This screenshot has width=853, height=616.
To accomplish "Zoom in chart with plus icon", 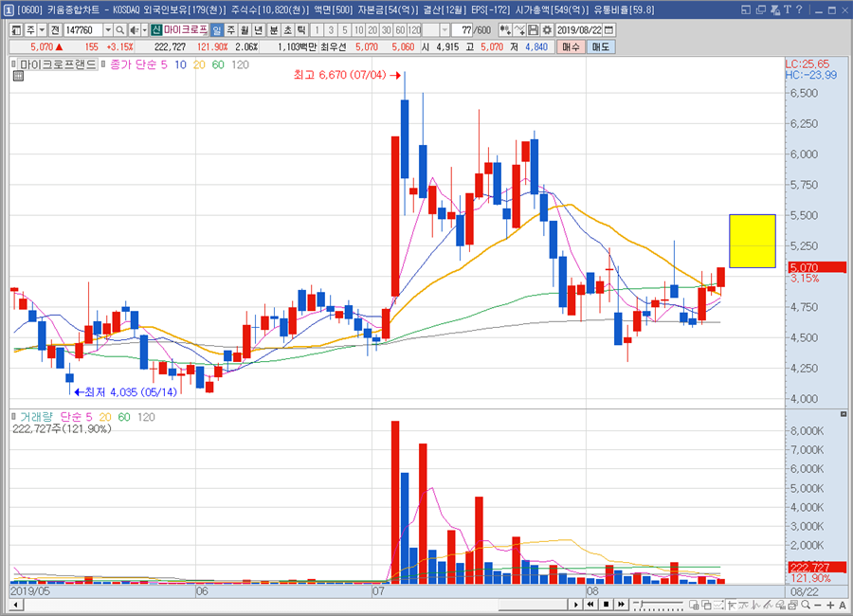I will (830, 606).
